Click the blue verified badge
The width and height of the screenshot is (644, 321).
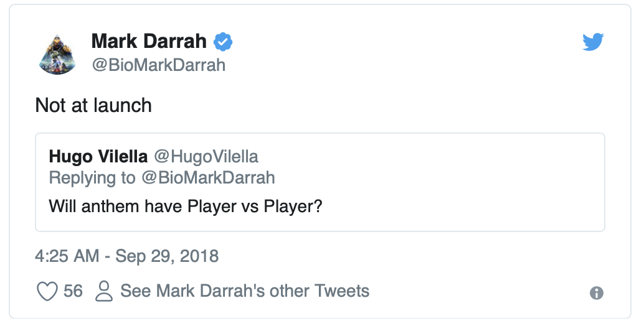click(223, 42)
